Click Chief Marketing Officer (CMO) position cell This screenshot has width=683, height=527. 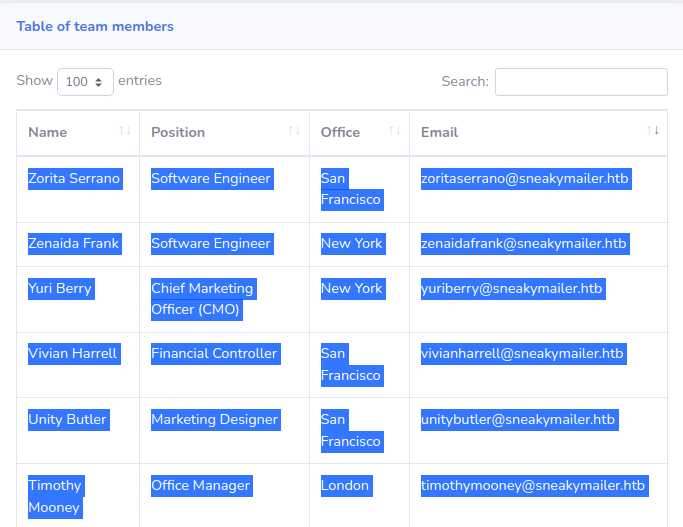point(224,300)
